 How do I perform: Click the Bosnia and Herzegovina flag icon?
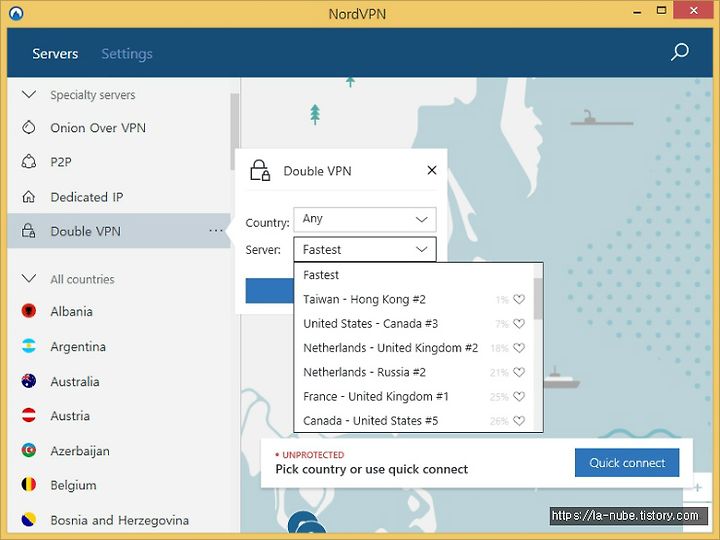coord(28,519)
